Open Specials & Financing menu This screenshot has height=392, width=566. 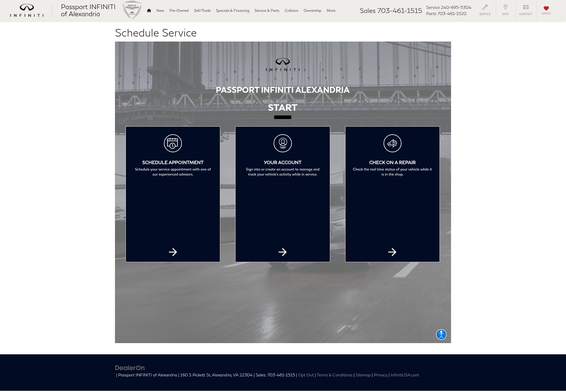pyautogui.click(x=233, y=11)
